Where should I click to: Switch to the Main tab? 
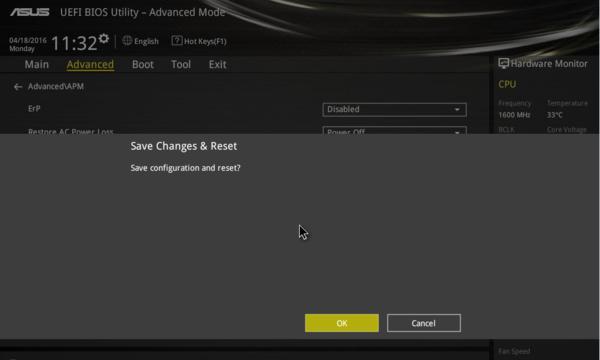[37, 64]
